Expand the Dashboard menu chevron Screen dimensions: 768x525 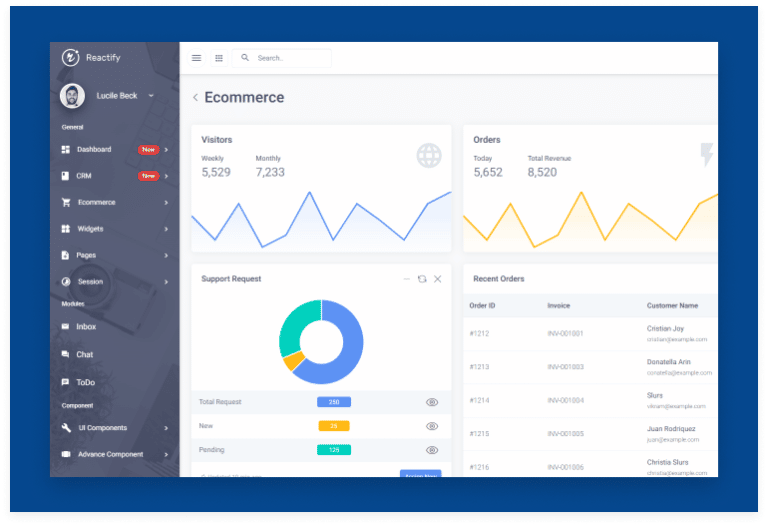pyautogui.click(x=167, y=150)
